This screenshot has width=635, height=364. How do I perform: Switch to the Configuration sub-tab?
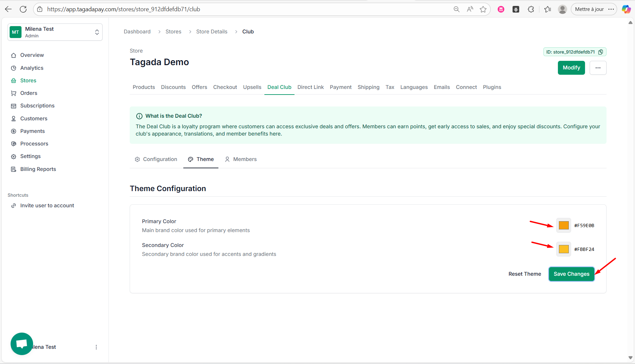point(156,159)
